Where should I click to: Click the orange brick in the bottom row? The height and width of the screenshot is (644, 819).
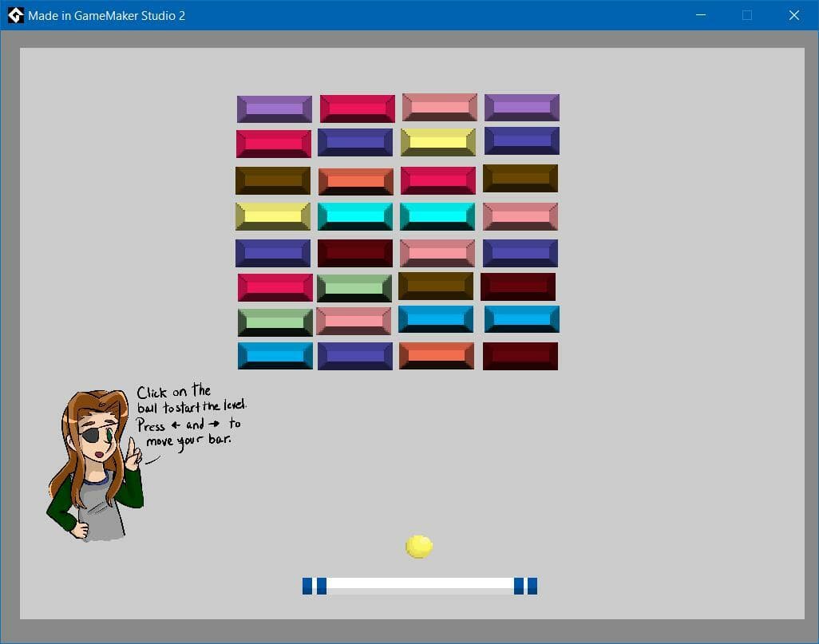[x=437, y=356]
